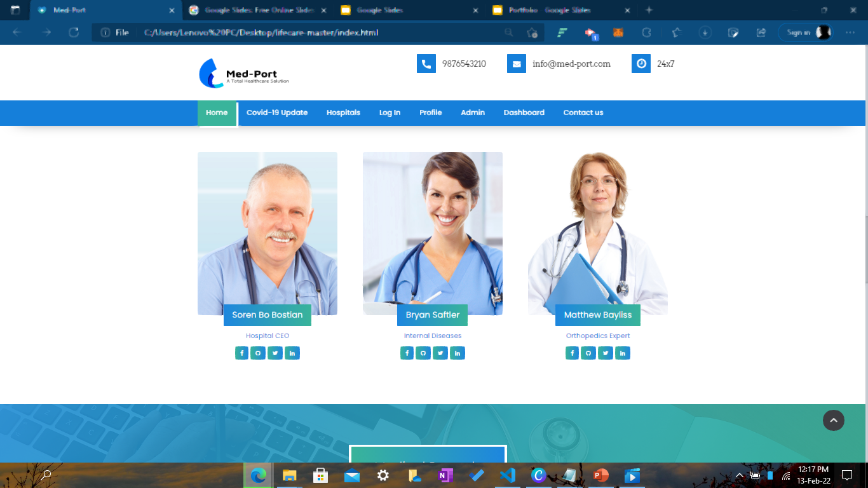Click the Share icon in browser toolbar
This screenshot has width=868, height=488.
761,32
